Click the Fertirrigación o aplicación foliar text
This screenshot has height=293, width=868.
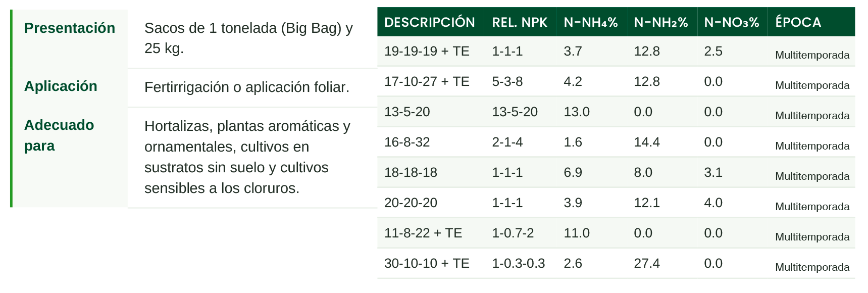point(247,87)
